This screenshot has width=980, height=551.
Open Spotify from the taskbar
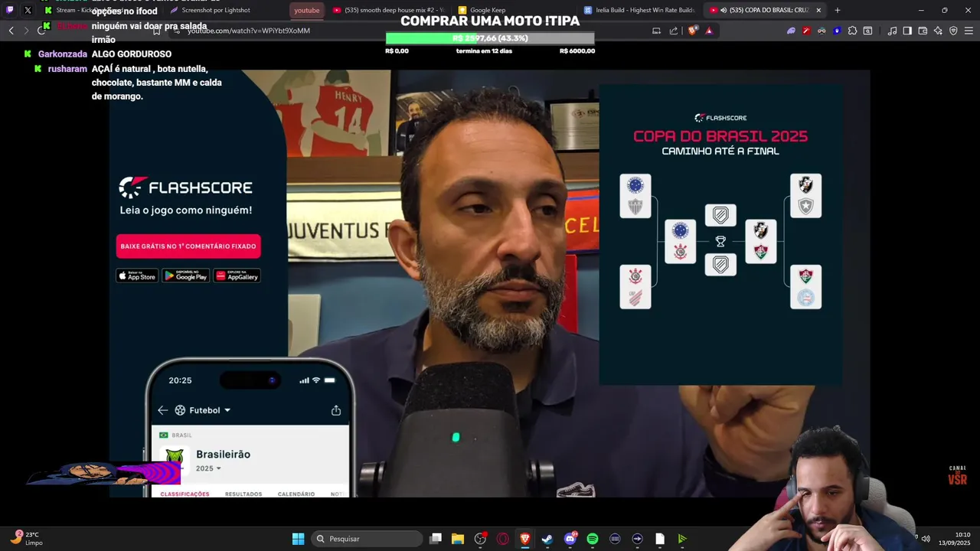click(x=593, y=539)
